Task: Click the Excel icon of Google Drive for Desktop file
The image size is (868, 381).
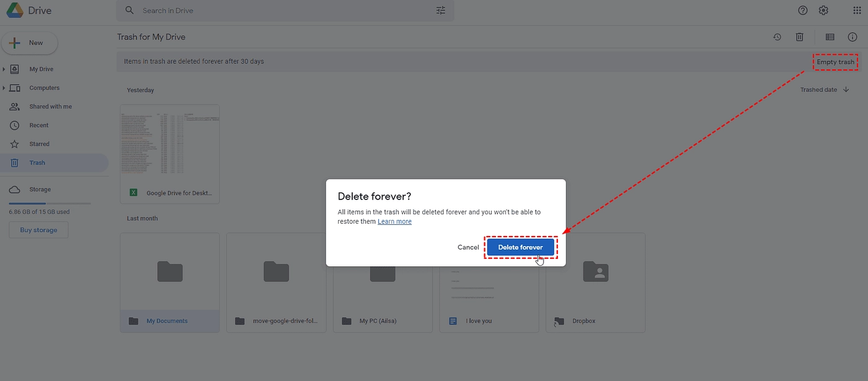Action: coord(133,193)
